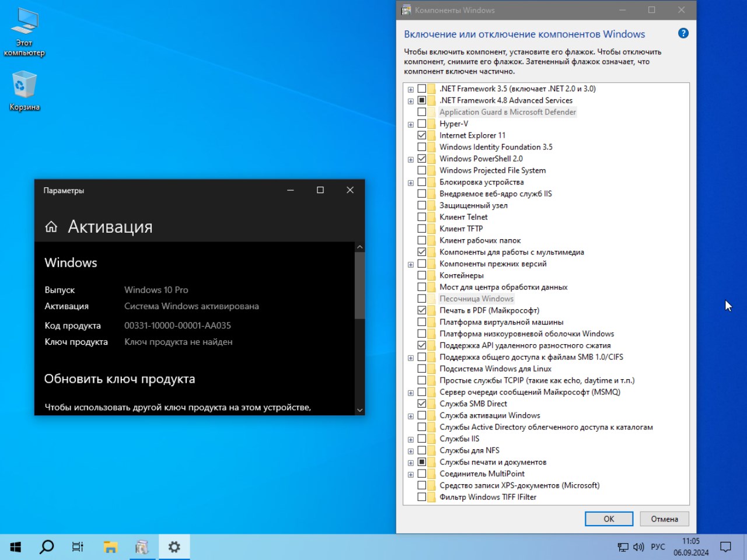
Task: Select the Windows Components taskbar icon
Action: (142, 547)
